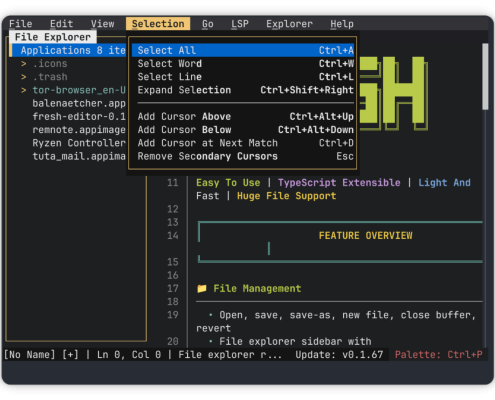495x400 pixels.
Task: Choose Select Word menu entry
Action: coord(243,63)
